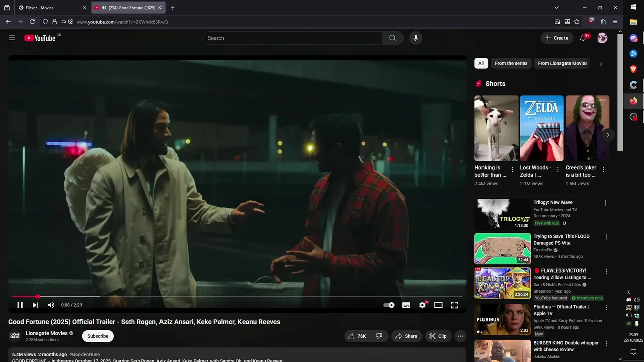Like the video with 76K likes
The image size is (644, 362).
pos(357,336)
